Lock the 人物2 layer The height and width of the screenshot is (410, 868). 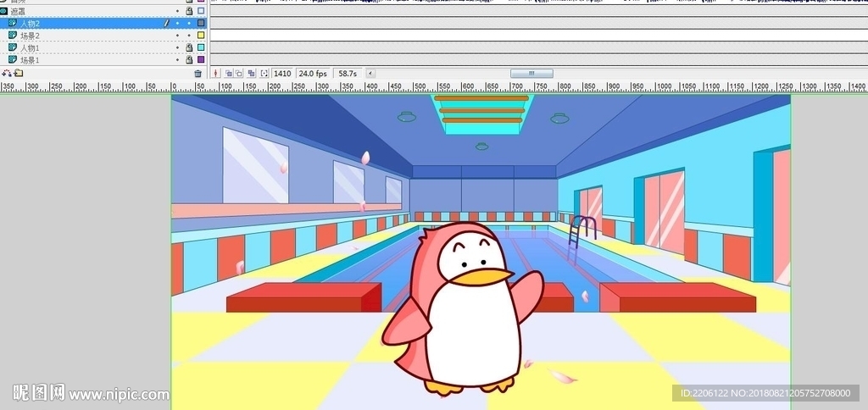click(x=189, y=23)
